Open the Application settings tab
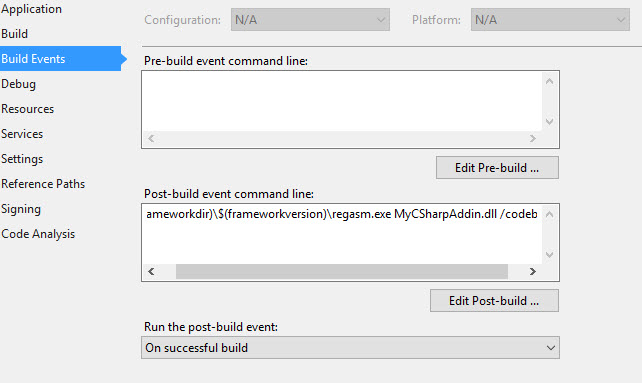 coord(32,9)
